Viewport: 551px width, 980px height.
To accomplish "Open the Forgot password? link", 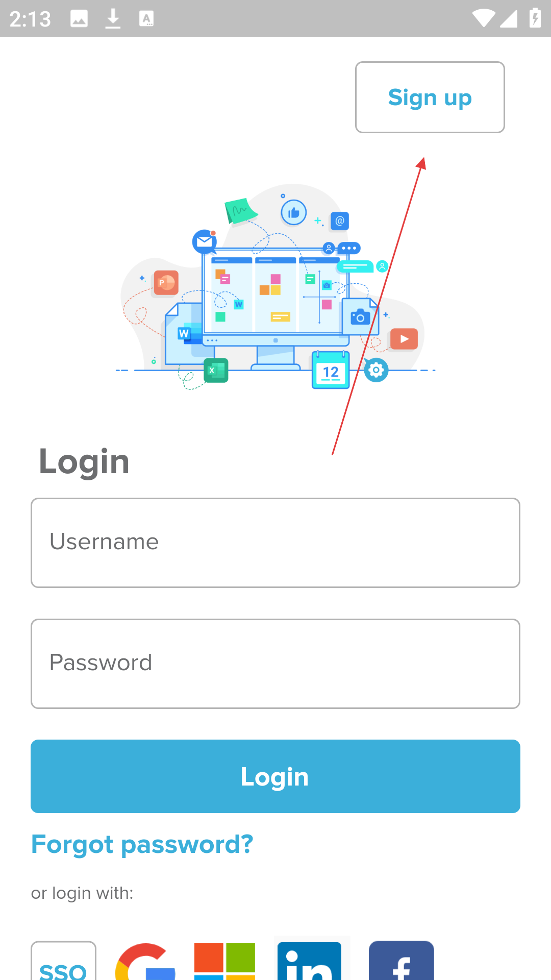I will tap(142, 845).
